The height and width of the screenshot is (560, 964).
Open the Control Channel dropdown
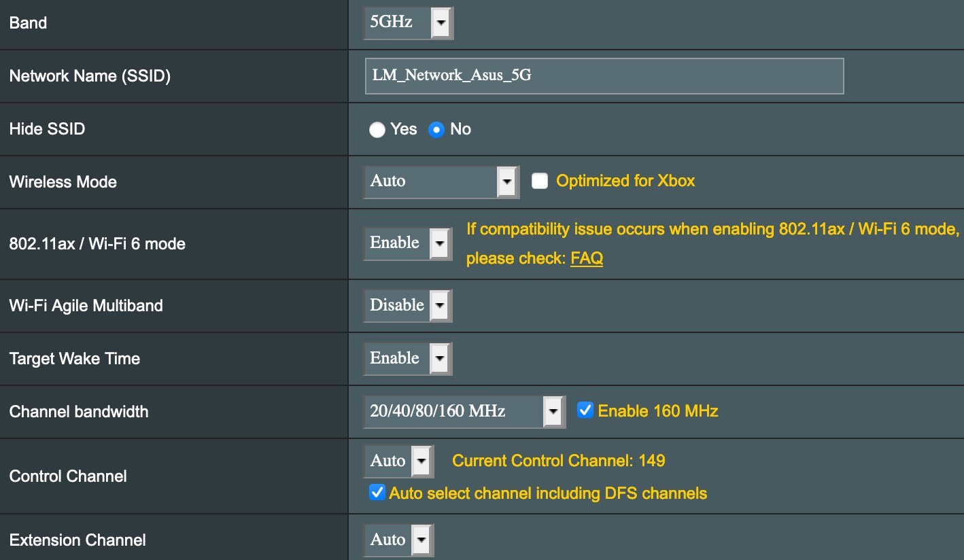[398, 461]
